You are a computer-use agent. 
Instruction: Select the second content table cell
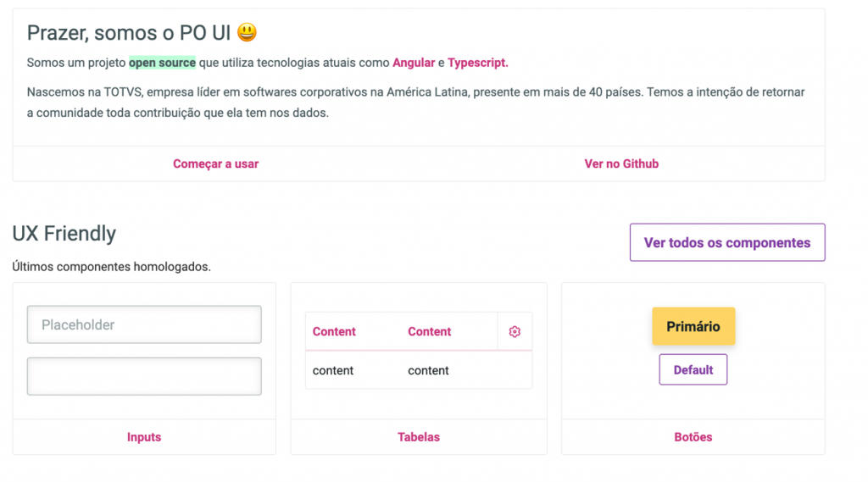[428, 371]
